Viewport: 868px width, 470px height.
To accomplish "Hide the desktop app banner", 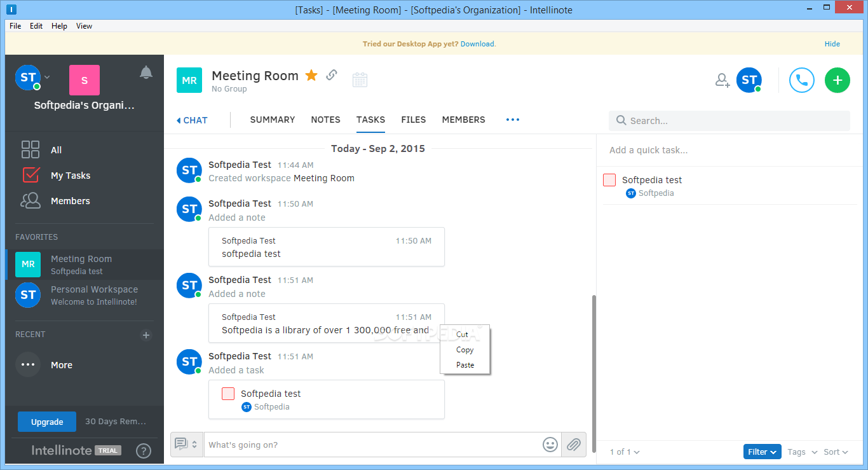I will coord(832,44).
